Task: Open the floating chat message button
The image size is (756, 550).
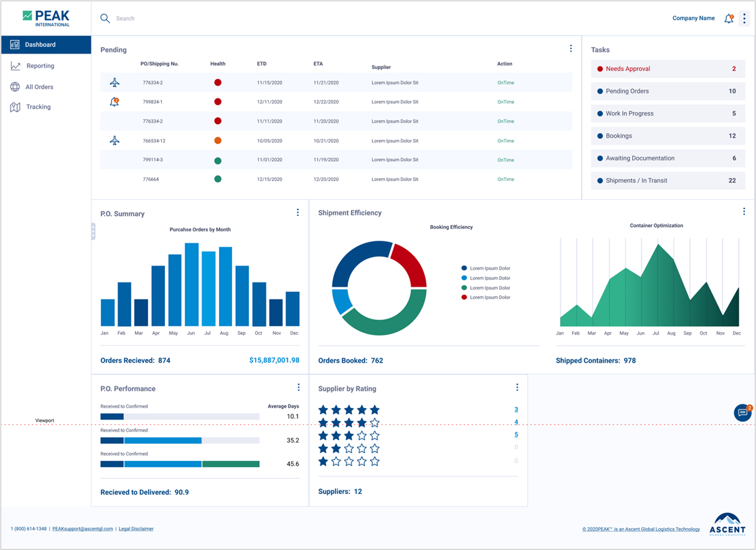Action: tap(742, 412)
